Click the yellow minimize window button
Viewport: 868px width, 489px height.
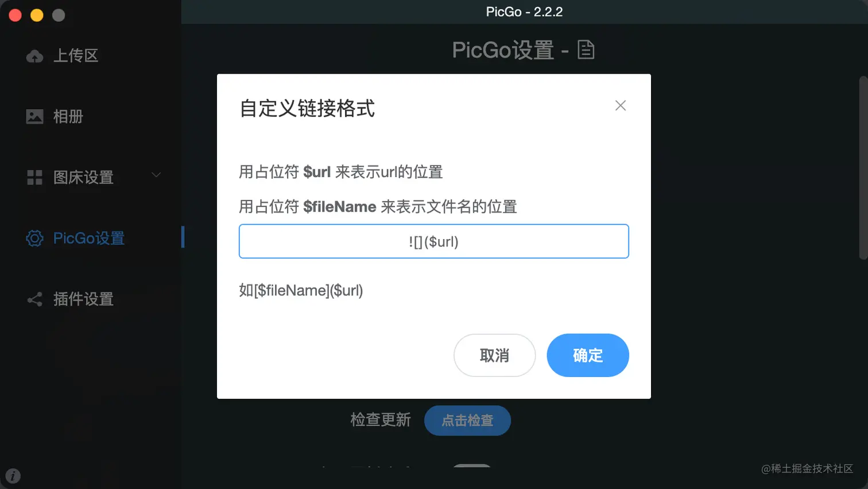(37, 16)
